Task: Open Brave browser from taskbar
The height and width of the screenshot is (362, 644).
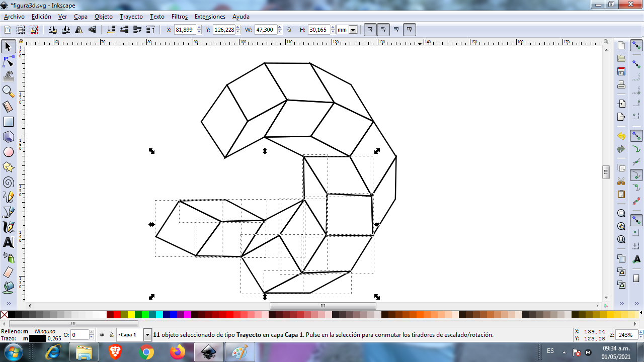Action: click(115, 352)
